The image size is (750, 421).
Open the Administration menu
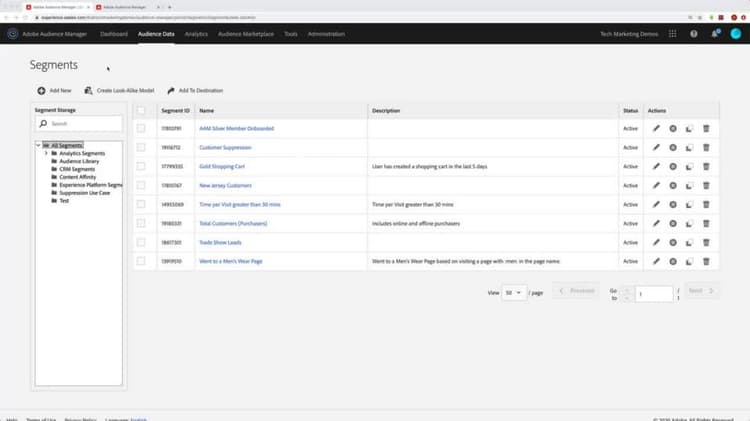(x=326, y=34)
